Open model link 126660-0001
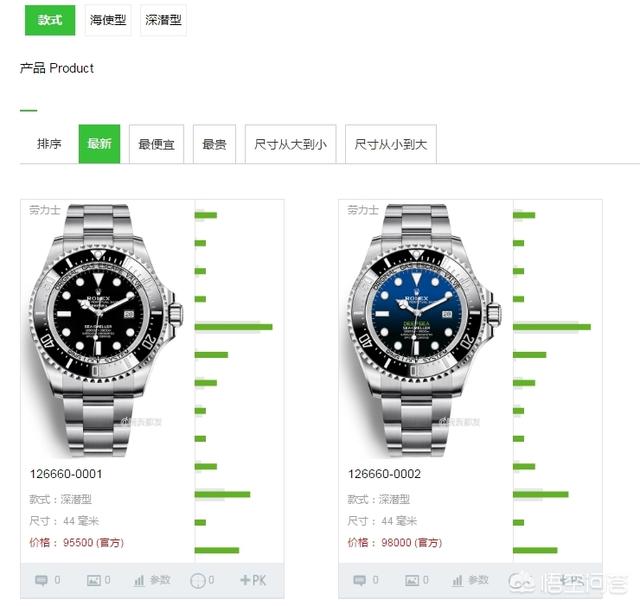Image resolution: width=640 pixels, height=606 pixels. coord(66,474)
